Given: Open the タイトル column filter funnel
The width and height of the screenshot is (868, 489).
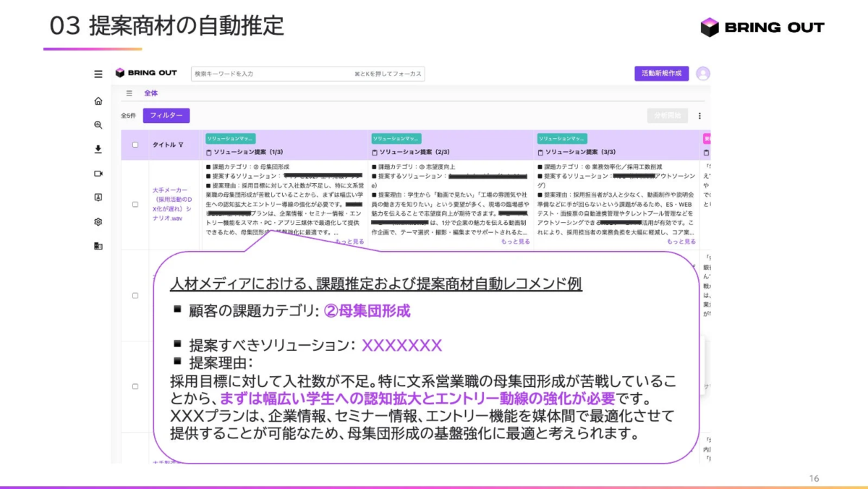Looking at the screenshot, I should (182, 145).
